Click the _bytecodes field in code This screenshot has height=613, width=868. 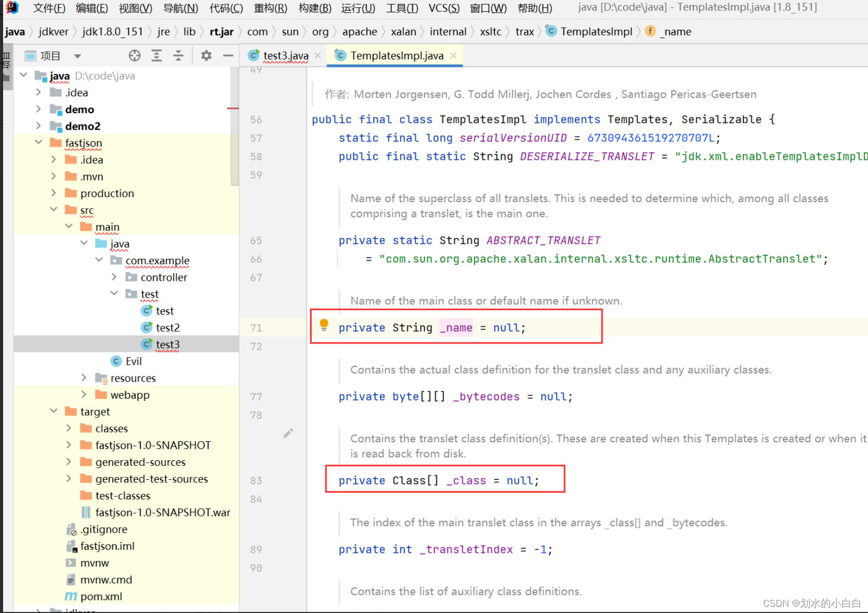coord(486,396)
